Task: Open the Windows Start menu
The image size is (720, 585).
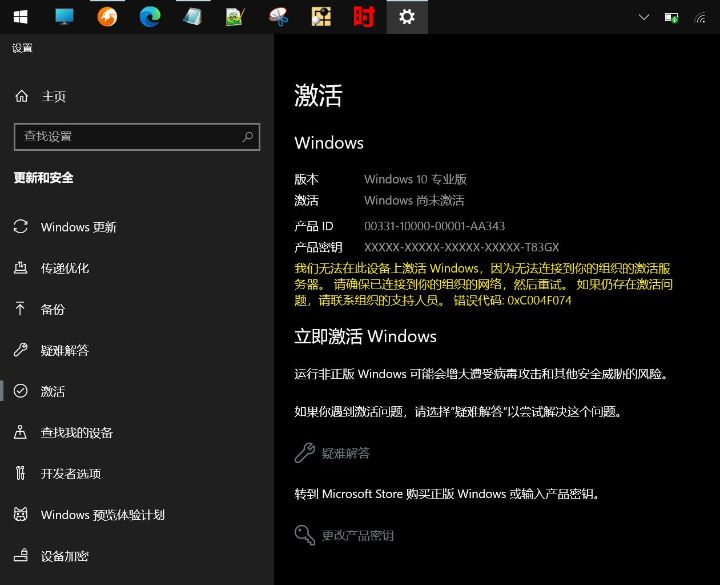Action: (21, 17)
